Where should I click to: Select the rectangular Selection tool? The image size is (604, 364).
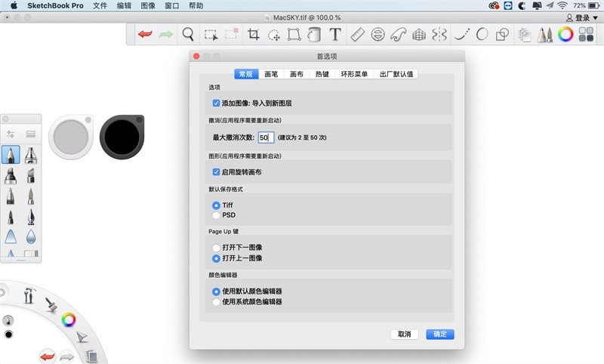tap(211, 35)
